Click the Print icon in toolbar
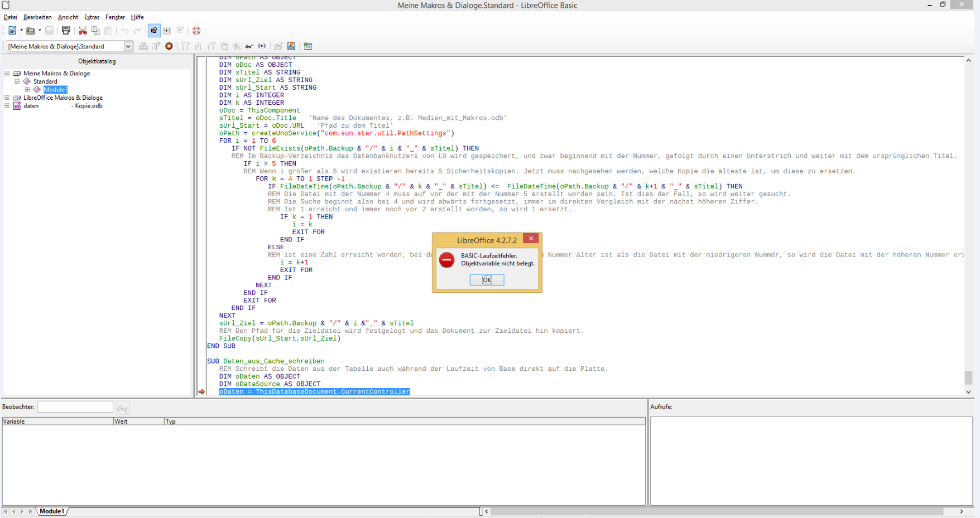Image resolution: width=980 pixels, height=518 pixels. click(x=66, y=31)
